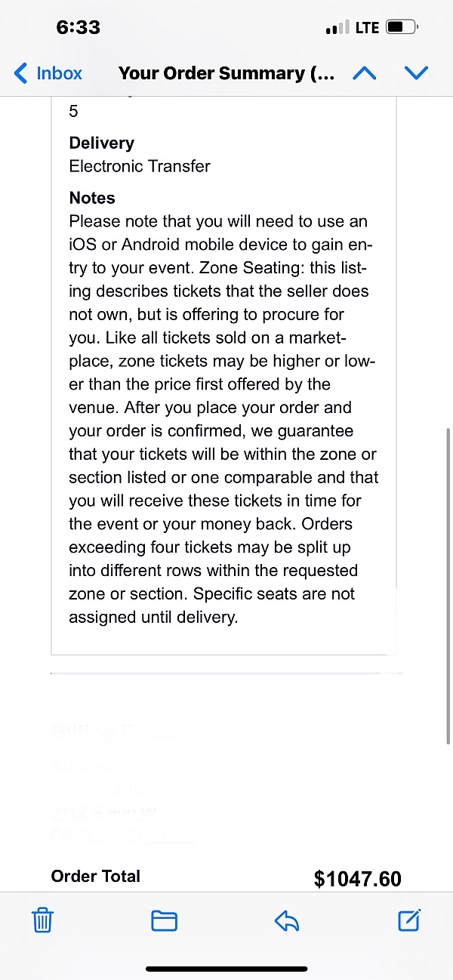Tap the cellular signal bars
453x980 pixels.
click(337, 29)
